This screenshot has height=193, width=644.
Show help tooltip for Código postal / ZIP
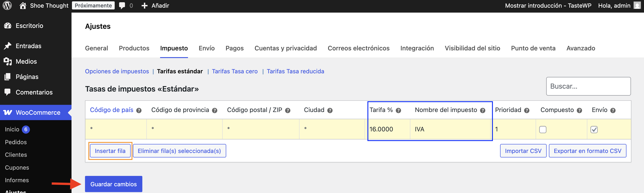pyautogui.click(x=288, y=110)
